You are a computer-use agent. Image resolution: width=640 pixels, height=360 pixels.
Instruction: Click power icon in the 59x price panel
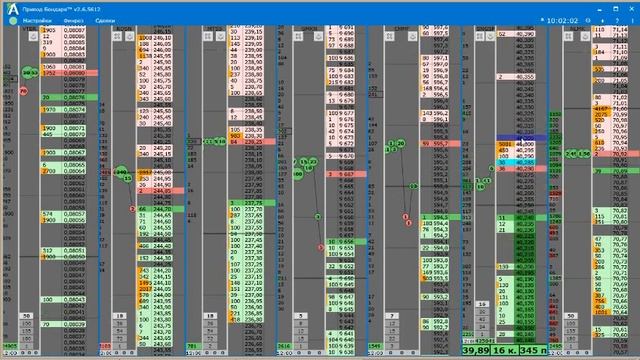412,37
